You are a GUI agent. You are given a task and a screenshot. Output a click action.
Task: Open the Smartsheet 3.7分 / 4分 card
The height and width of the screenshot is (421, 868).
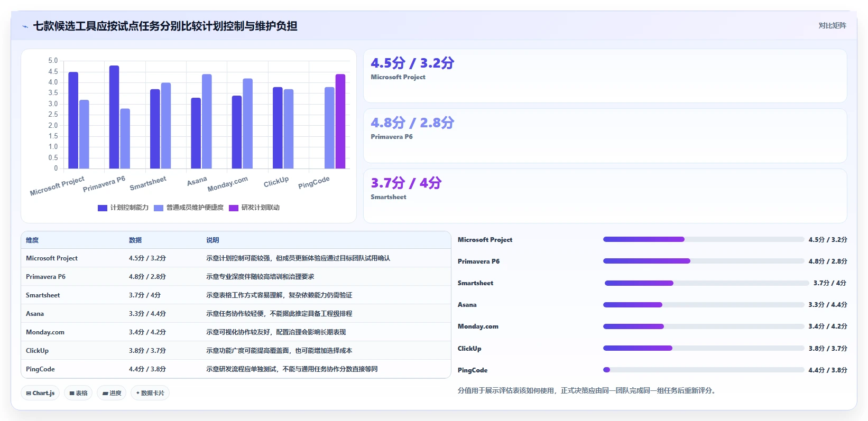point(605,196)
